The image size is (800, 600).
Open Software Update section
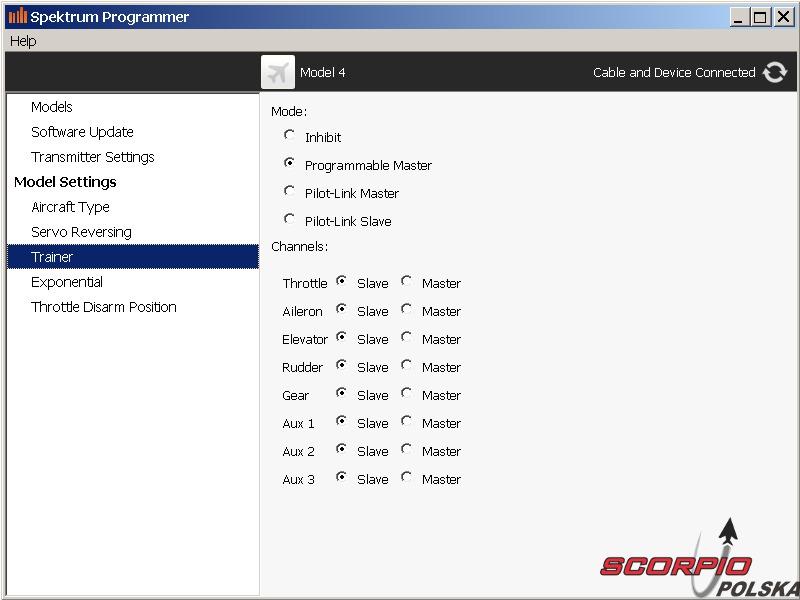82,132
